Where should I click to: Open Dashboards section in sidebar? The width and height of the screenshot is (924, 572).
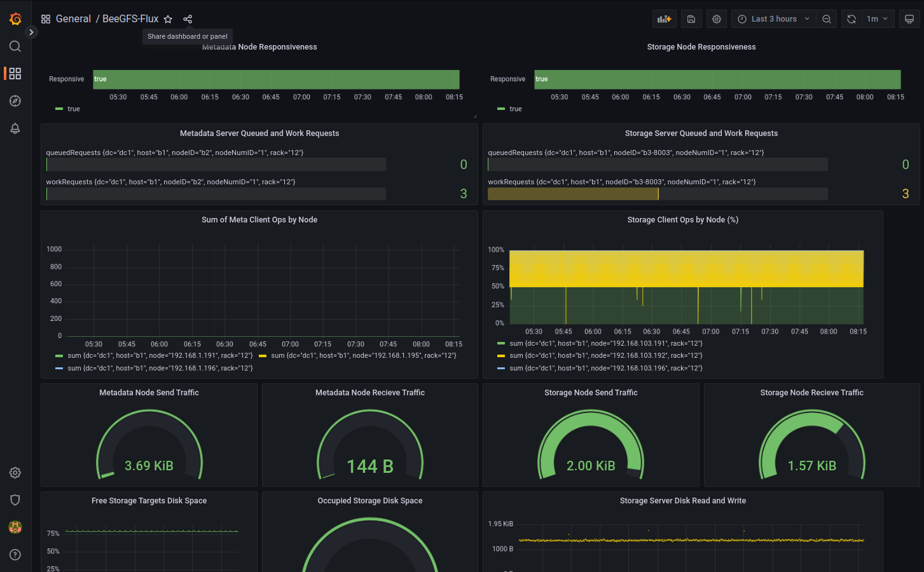click(x=15, y=74)
